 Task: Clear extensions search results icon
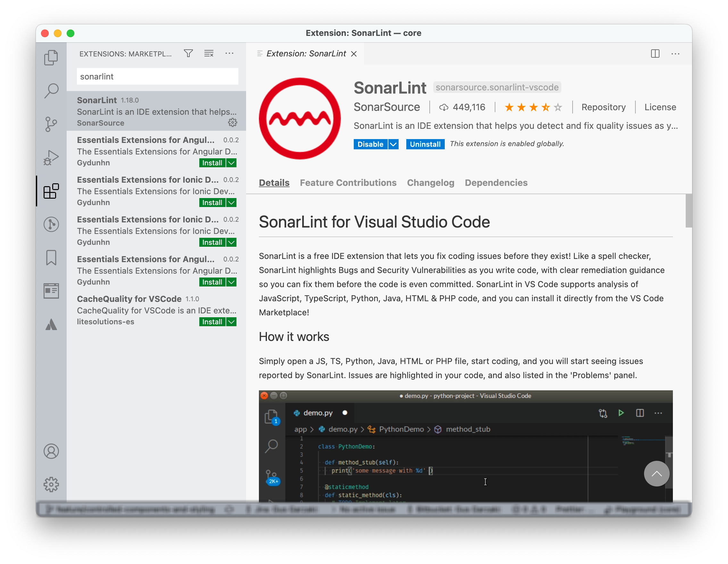pos(209,53)
